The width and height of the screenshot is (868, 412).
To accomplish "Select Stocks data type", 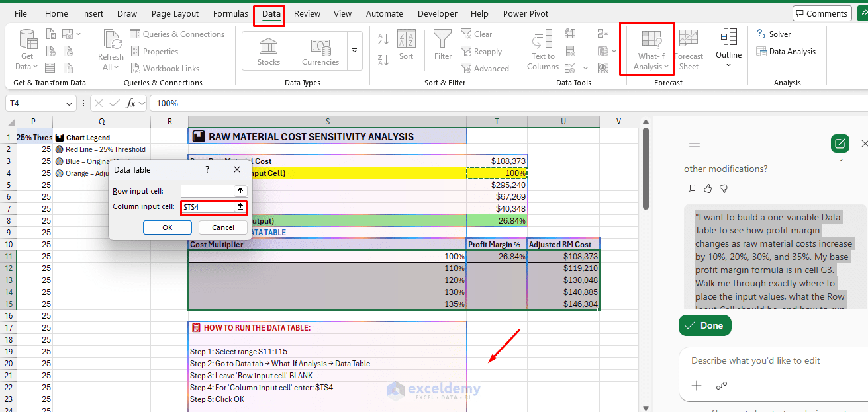I will 269,52.
